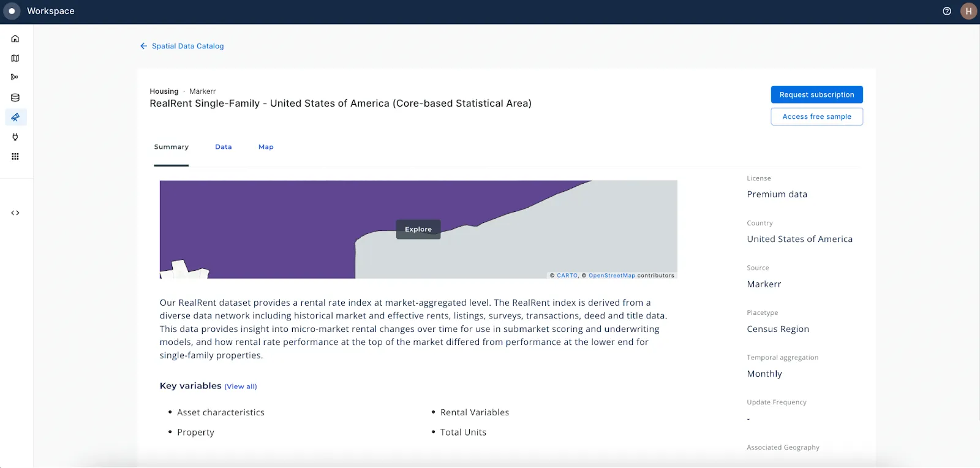Screen dimensions: 980x468
Task: Open the Help question mark icon
Action: [947, 10]
